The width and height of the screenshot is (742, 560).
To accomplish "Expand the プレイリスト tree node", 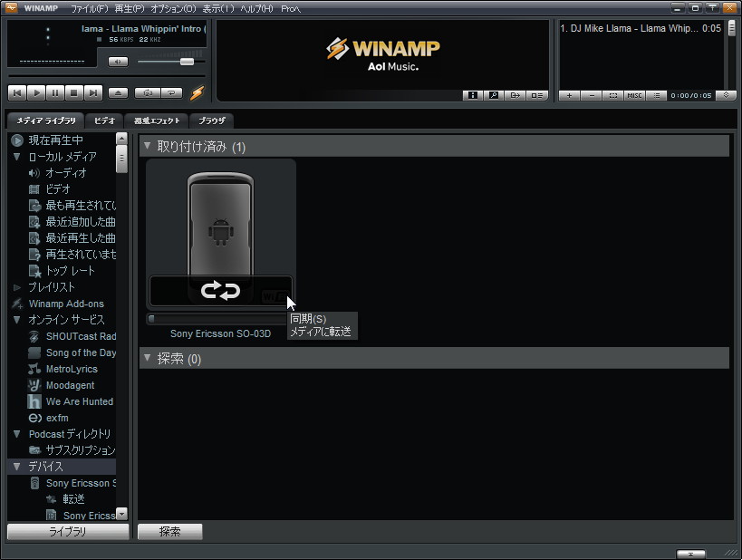I will point(17,287).
